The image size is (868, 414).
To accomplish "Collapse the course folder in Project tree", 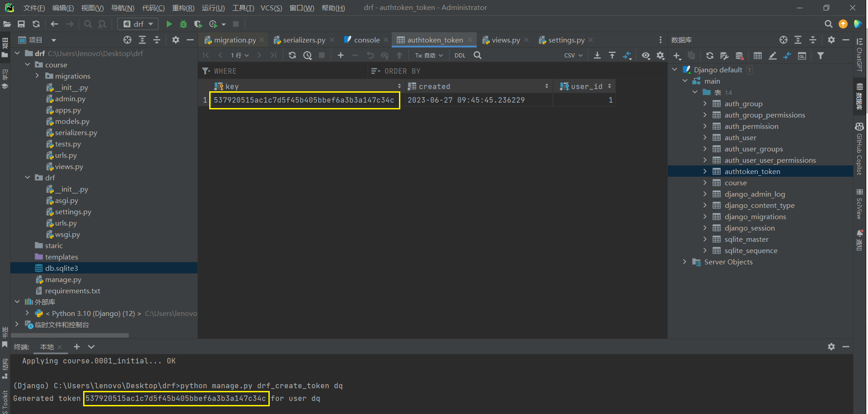I will [28, 65].
